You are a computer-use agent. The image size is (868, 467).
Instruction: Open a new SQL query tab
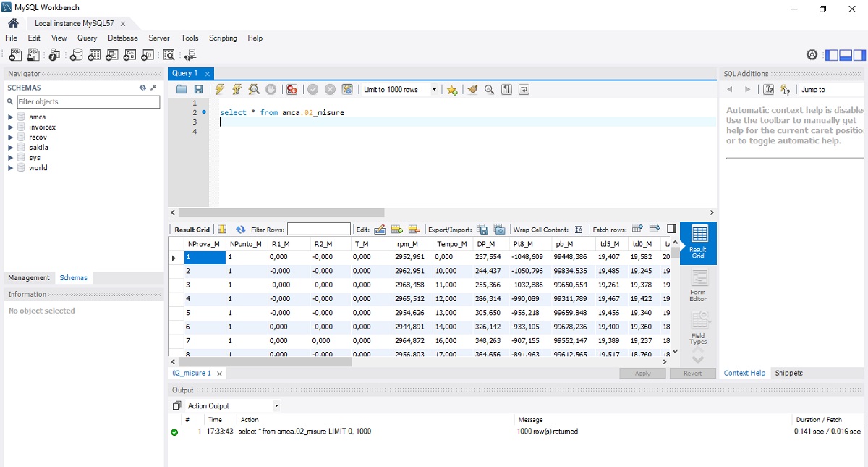pos(14,55)
